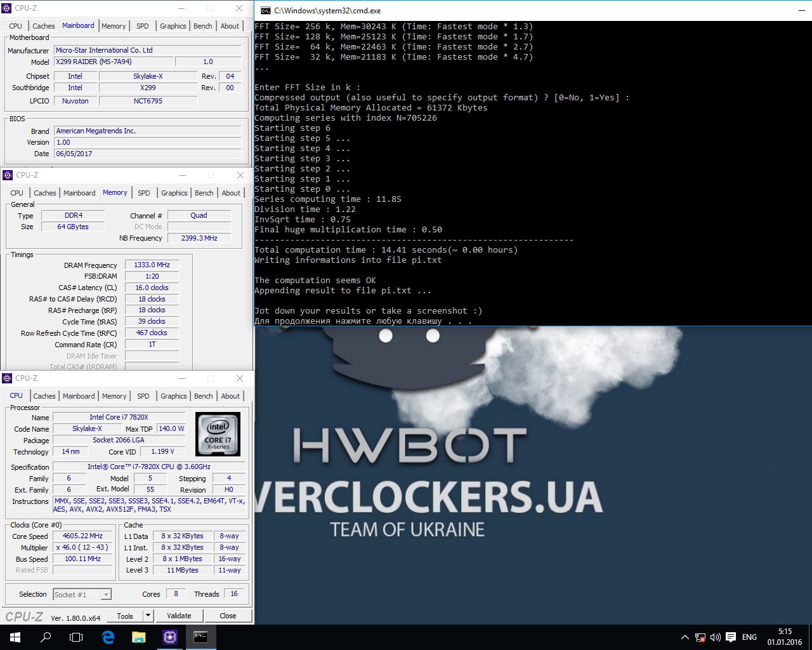Click CPU-Z icon in top window title
The image size is (812, 650).
click(x=7, y=8)
